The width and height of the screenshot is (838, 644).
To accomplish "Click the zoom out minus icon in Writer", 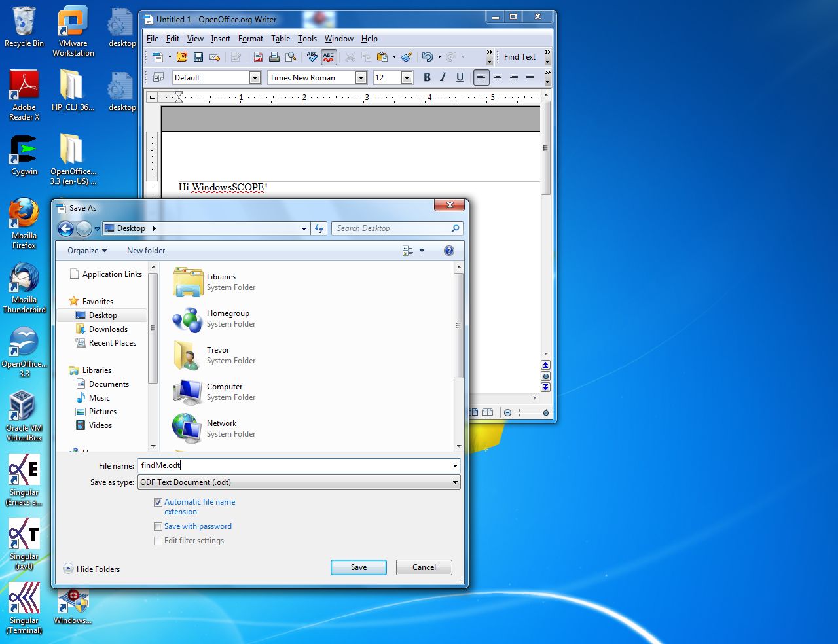I will tap(508, 413).
